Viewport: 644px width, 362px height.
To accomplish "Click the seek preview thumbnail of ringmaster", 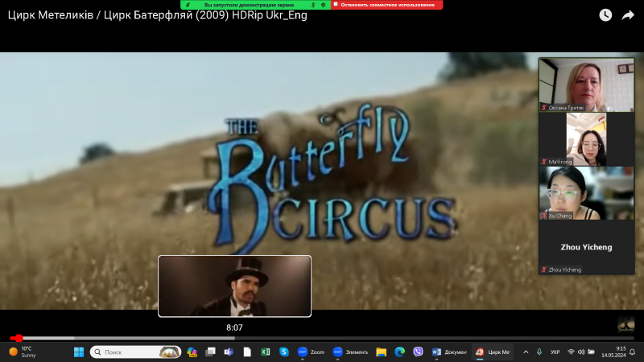I will click(234, 286).
